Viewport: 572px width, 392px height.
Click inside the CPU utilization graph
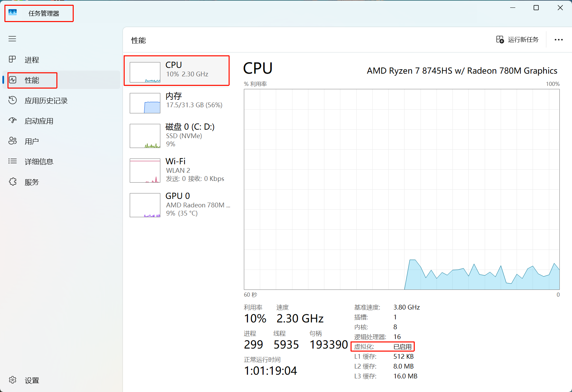tap(401, 189)
